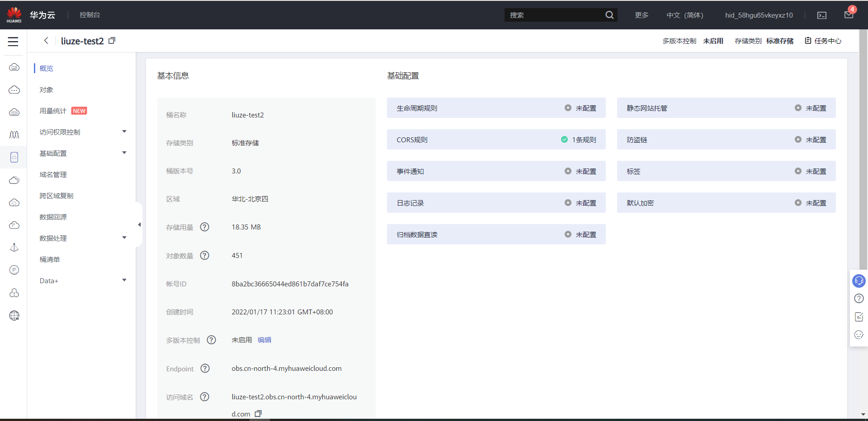Select the highlighted OBS bucket rail icon
The width and height of the screenshot is (868, 421).
[14, 157]
